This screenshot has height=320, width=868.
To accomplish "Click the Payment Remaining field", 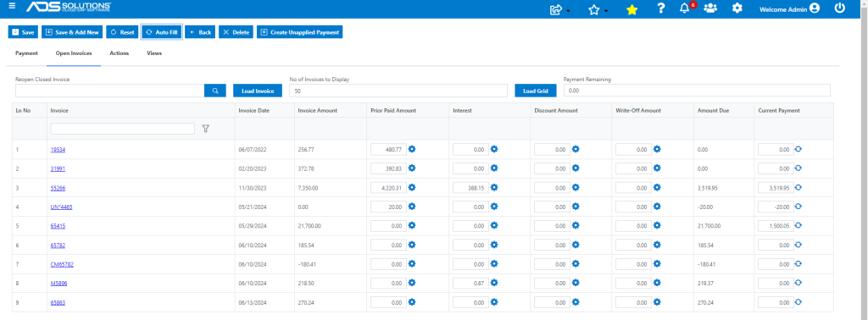I will tap(697, 91).
